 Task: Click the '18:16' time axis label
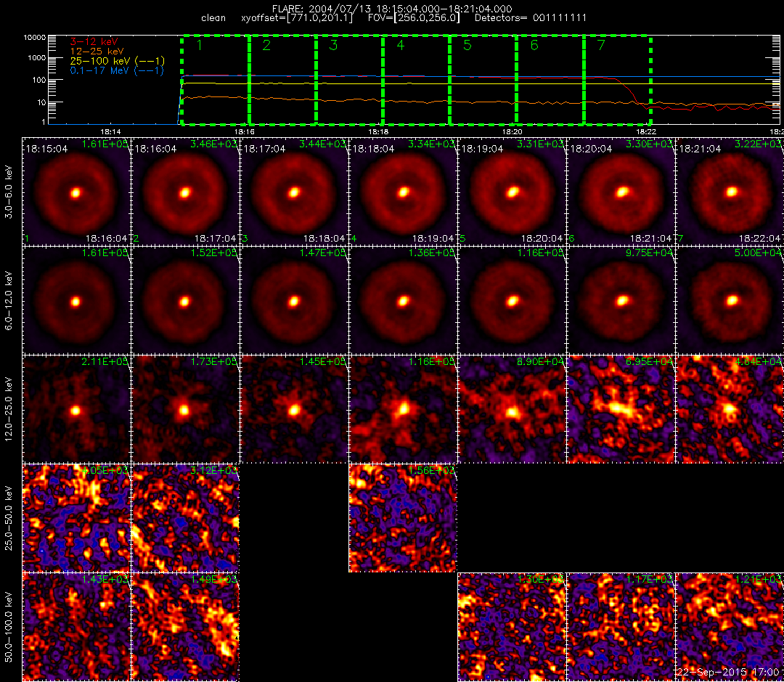pyautogui.click(x=245, y=132)
